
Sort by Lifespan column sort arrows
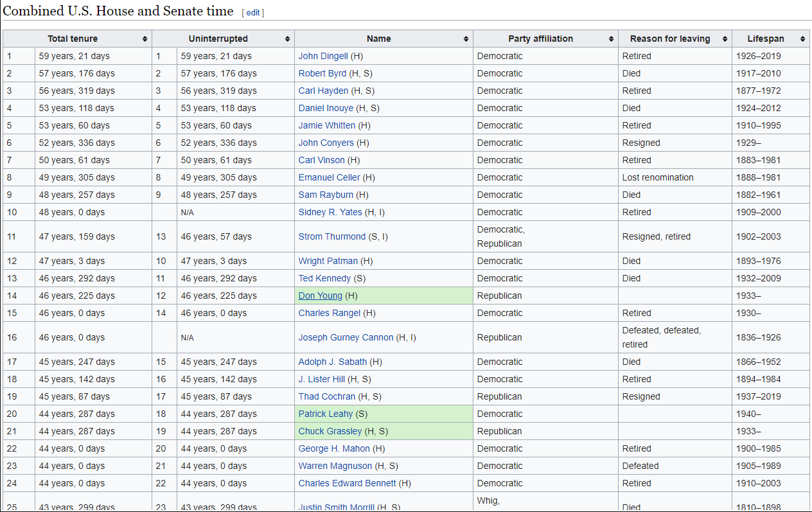click(x=802, y=39)
